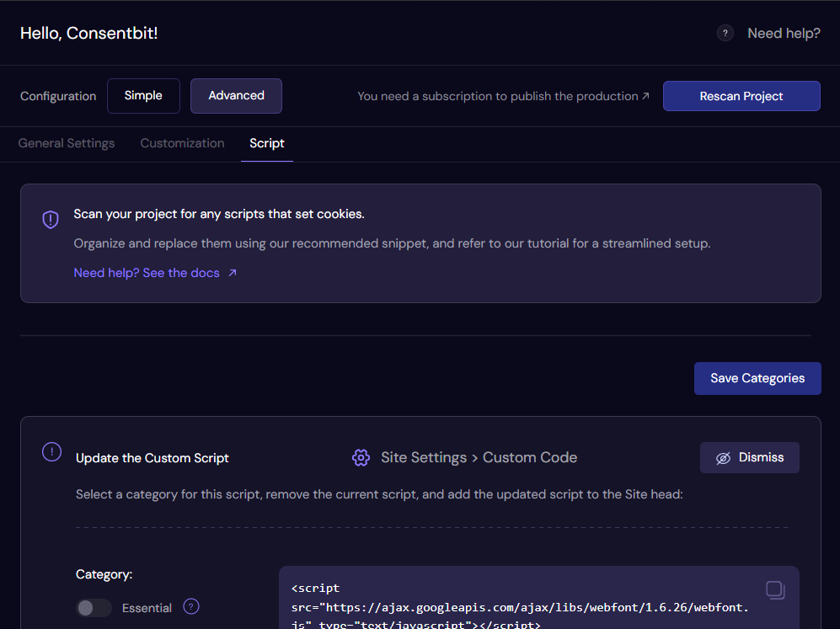The height and width of the screenshot is (629, 840).
Task: Click the Save Categories button
Action: coord(757,378)
